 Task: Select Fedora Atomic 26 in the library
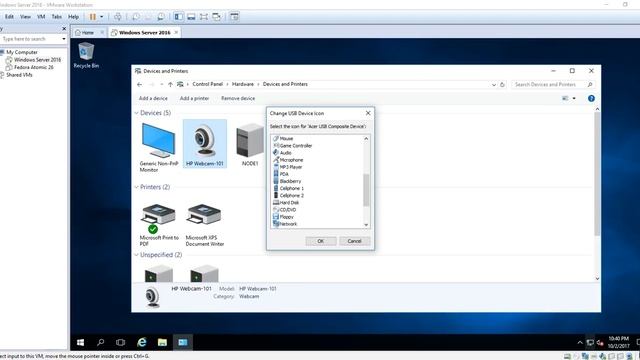point(33,67)
